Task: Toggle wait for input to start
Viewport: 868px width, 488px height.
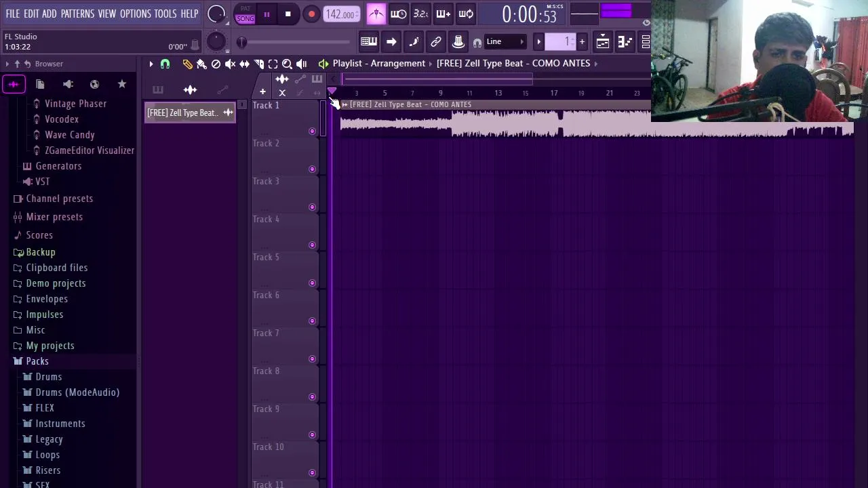Action: pyautogui.click(x=399, y=14)
